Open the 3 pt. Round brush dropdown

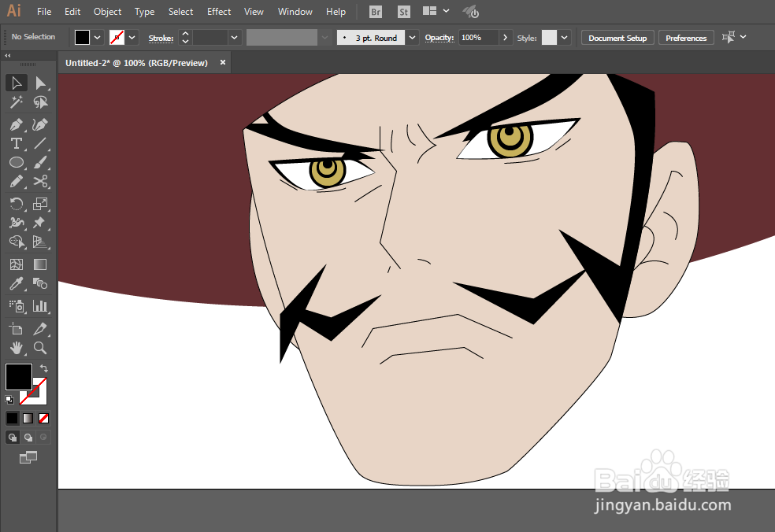point(412,38)
